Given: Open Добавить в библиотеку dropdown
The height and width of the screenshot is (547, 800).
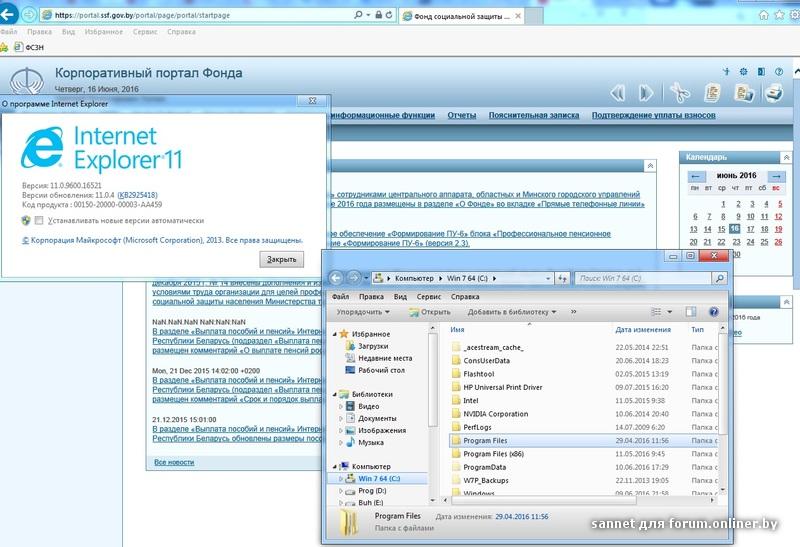Looking at the screenshot, I should (x=512, y=312).
